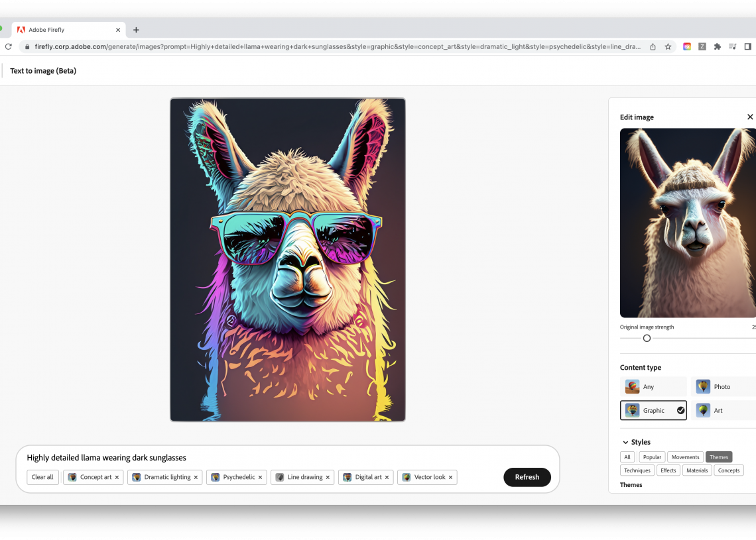Switch to the Effects styles filter
This screenshot has width=756, height=540.
[668, 470]
